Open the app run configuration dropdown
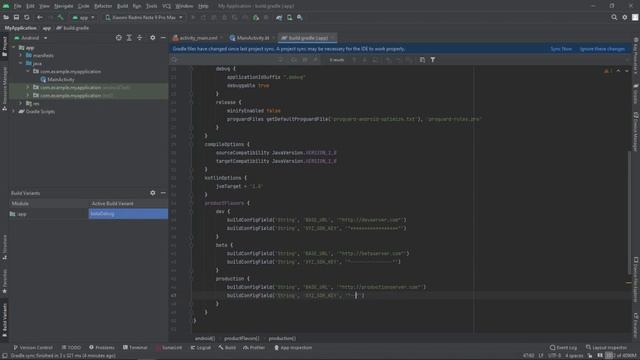The height and width of the screenshot is (360, 640). [x=83, y=18]
